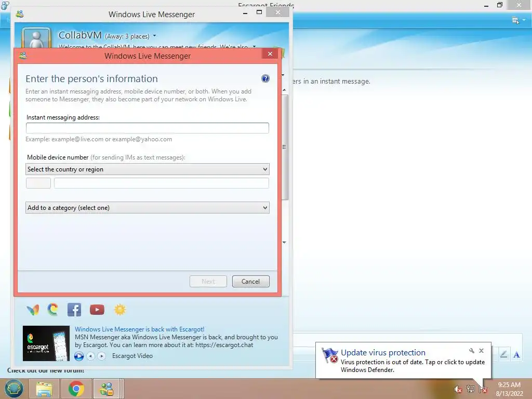
Task: Open the MSN butterfly icon
Action: (33, 310)
